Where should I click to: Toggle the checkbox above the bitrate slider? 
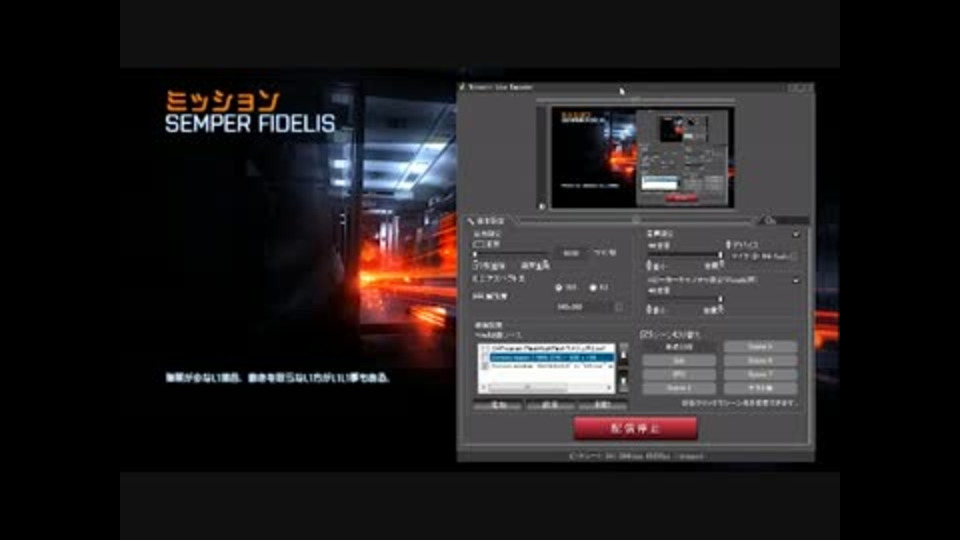click(479, 244)
